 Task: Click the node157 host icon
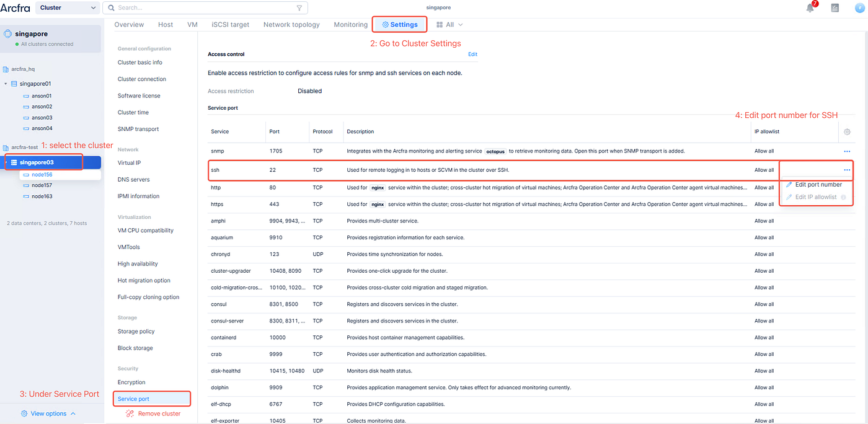pyautogui.click(x=26, y=185)
